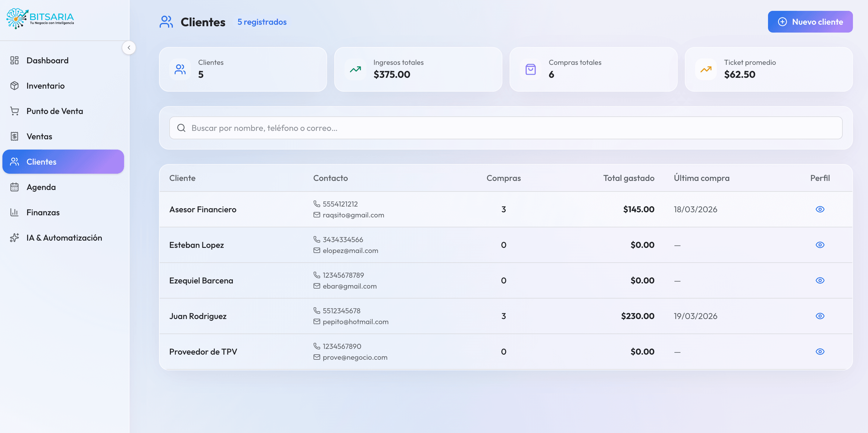Click the shopping cart icon for Punto de Venta
Image resolution: width=868 pixels, height=433 pixels.
tap(14, 111)
